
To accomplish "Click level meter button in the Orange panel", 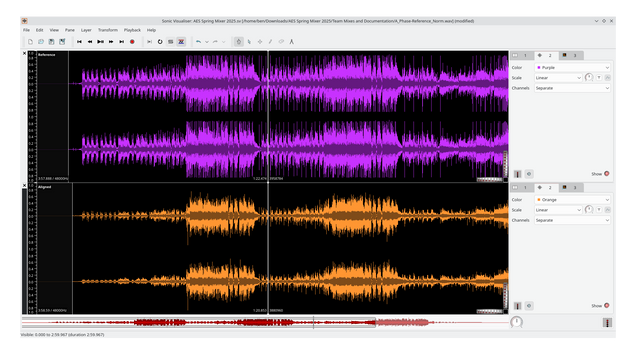I will 518,306.
